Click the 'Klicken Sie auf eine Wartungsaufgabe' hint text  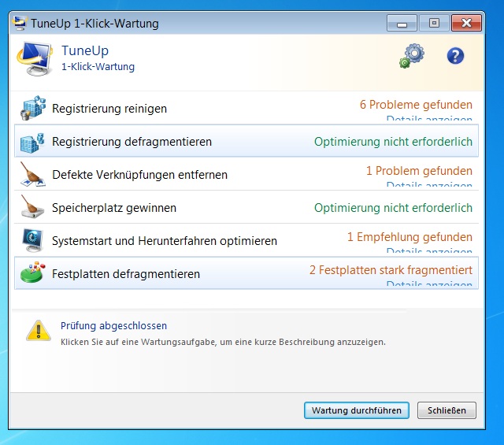223,342
